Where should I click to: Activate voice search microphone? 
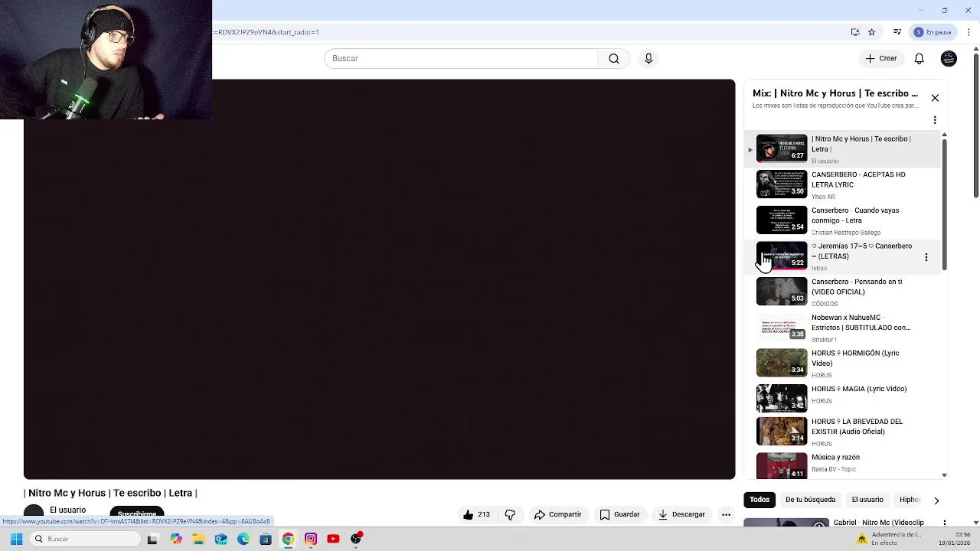point(648,58)
